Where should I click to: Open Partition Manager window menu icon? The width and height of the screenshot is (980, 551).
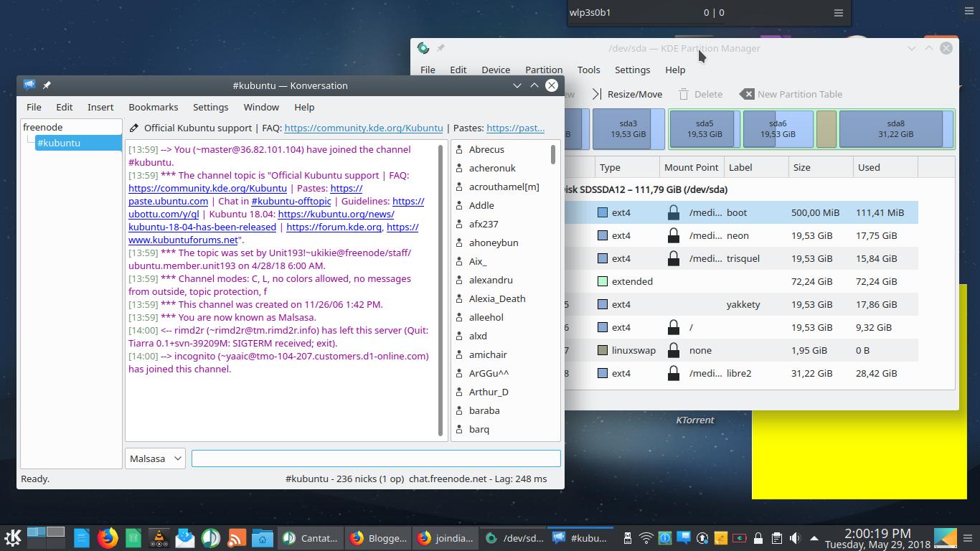click(x=423, y=48)
